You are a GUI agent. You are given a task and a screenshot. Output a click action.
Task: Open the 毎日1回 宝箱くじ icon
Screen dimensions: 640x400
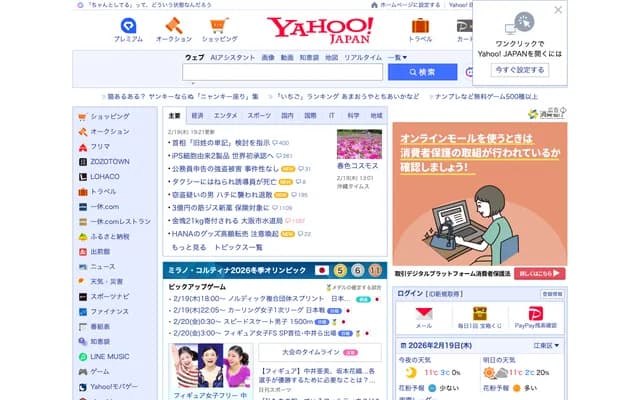click(480, 313)
